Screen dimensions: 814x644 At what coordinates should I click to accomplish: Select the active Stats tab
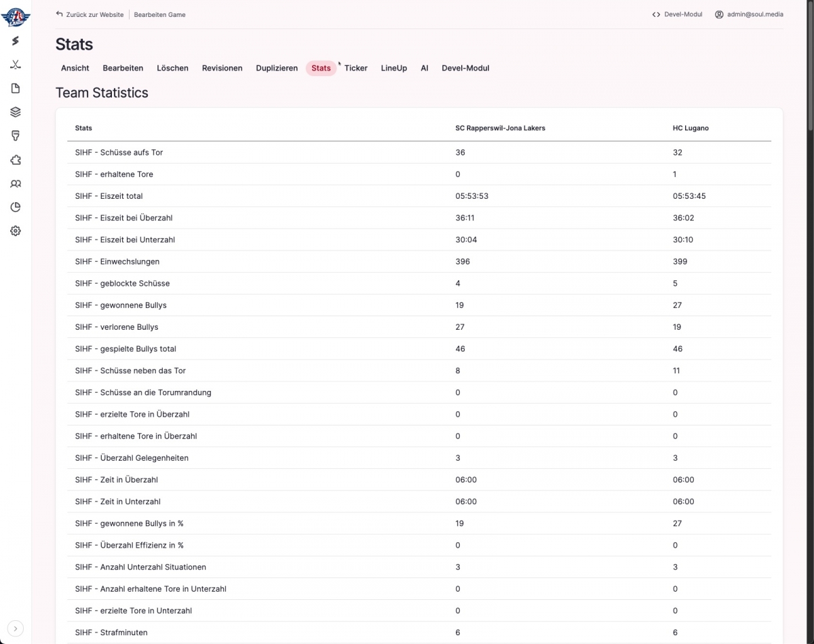click(321, 68)
